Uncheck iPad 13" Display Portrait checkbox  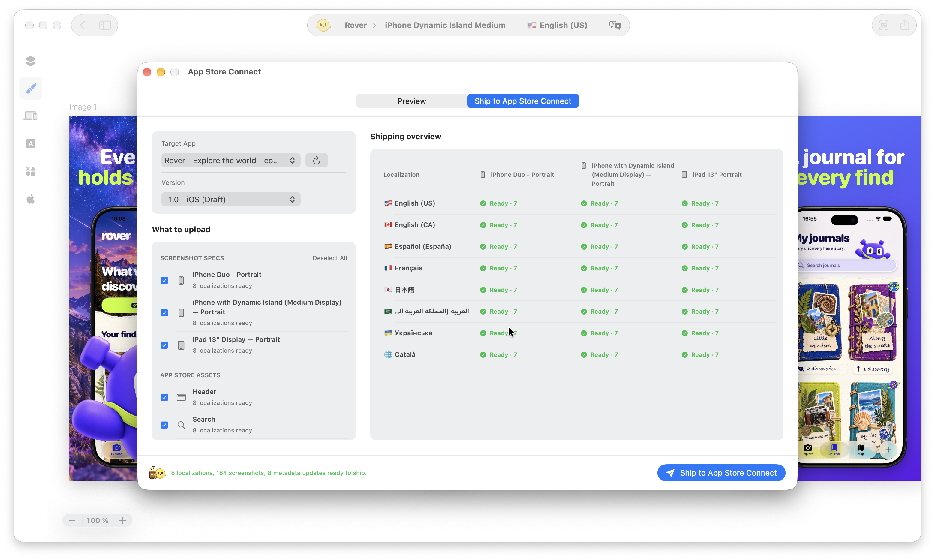(164, 345)
